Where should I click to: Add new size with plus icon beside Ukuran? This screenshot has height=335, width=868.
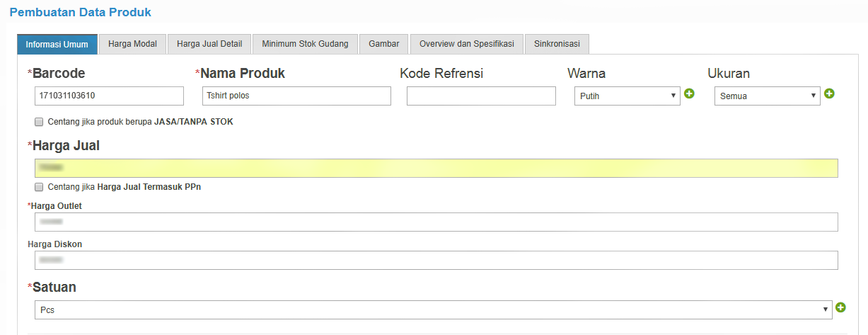(830, 93)
